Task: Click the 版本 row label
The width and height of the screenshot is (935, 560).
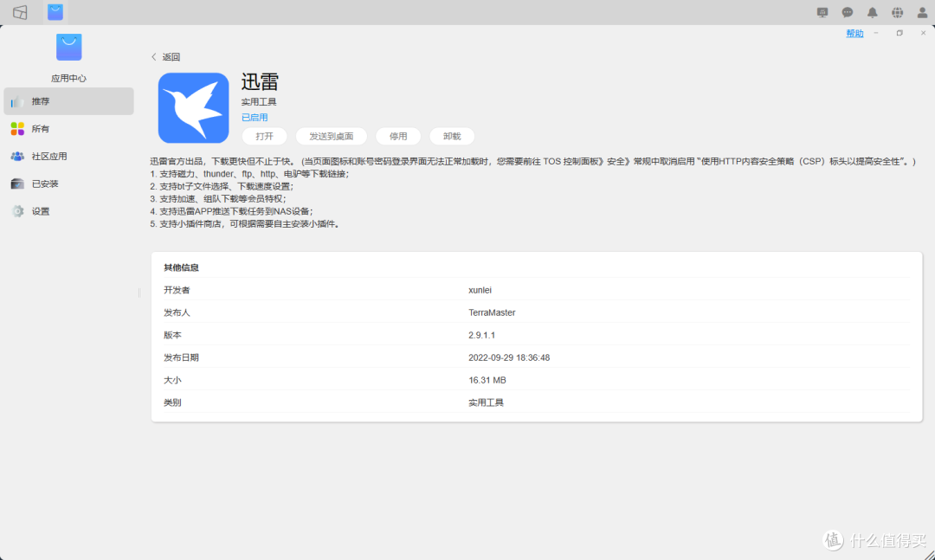Action: [x=172, y=335]
